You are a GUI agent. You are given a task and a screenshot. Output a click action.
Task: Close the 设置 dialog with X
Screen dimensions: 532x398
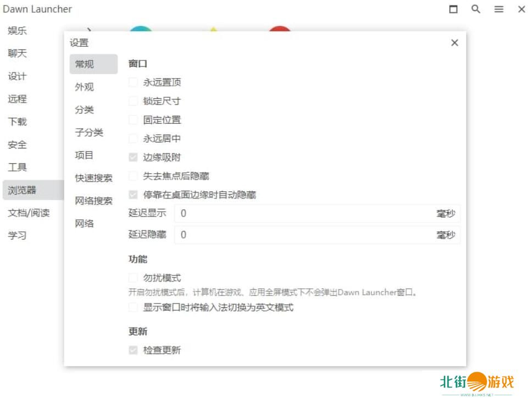tap(455, 43)
